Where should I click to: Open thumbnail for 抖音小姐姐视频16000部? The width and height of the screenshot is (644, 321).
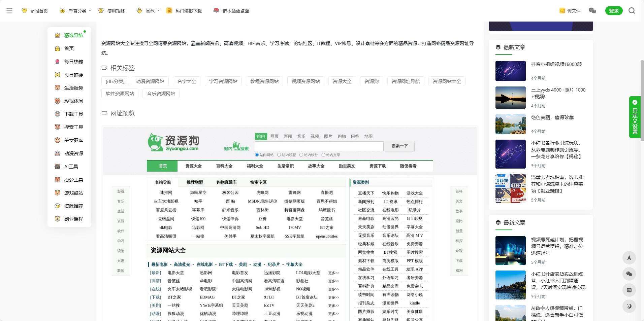(x=510, y=71)
